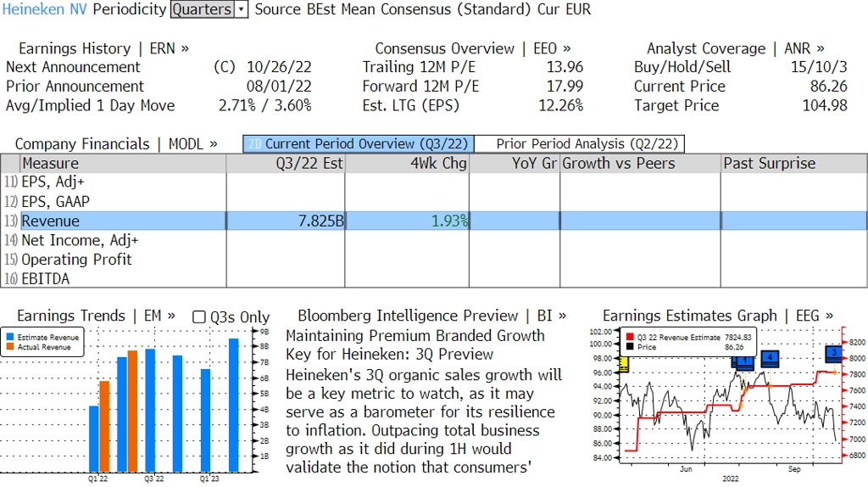Click the Actual Revenue orange legend swatch
Viewport: 868px width, 487px height.
coord(10,347)
